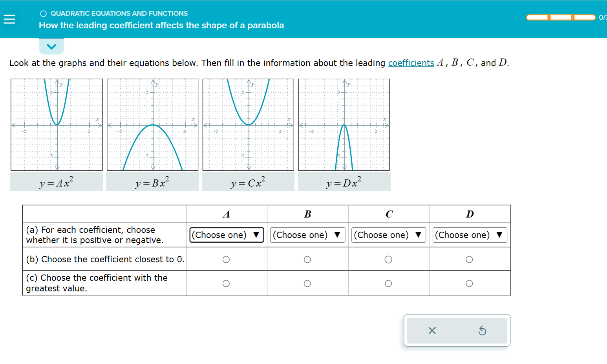Select the downward parabola graph y = Bx²
607x364 pixels.
[152, 124]
